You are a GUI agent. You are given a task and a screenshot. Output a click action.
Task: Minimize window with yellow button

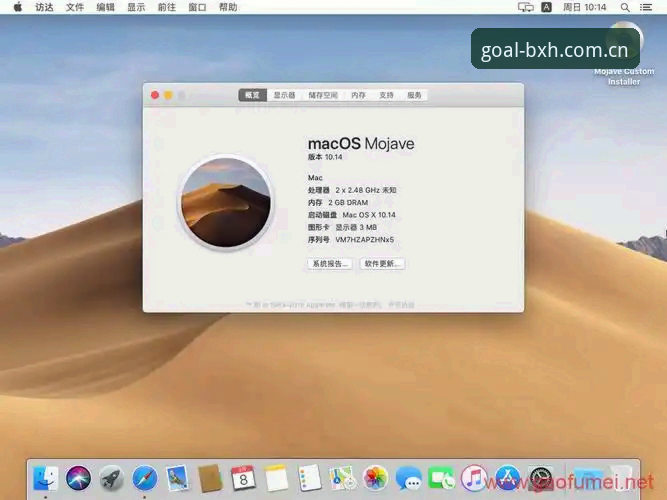[x=168, y=95]
